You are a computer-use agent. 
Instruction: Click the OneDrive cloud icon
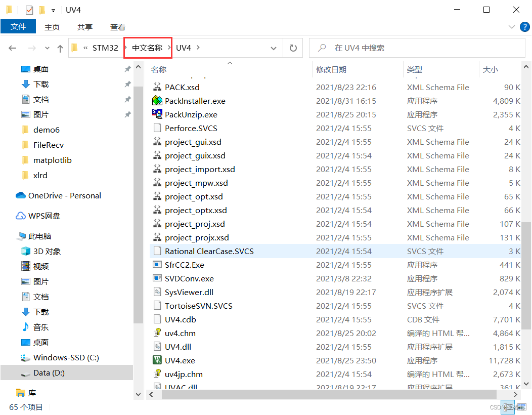point(21,195)
